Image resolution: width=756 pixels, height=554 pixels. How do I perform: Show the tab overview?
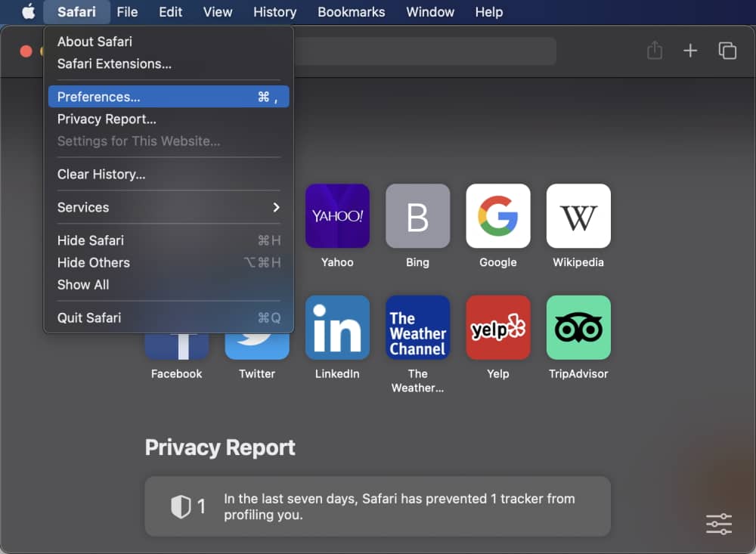727,51
